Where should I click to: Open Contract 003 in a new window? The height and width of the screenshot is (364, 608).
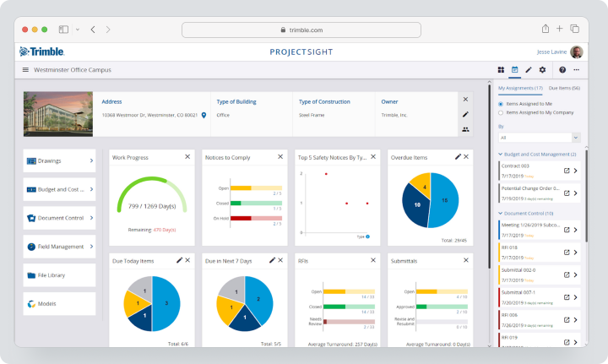[x=567, y=171]
